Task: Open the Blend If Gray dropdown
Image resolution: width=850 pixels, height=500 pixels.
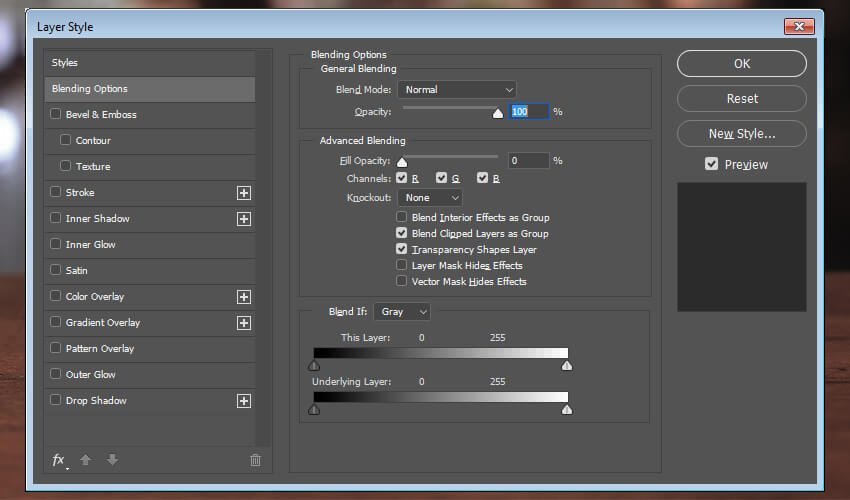Action: (x=402, y=312)
